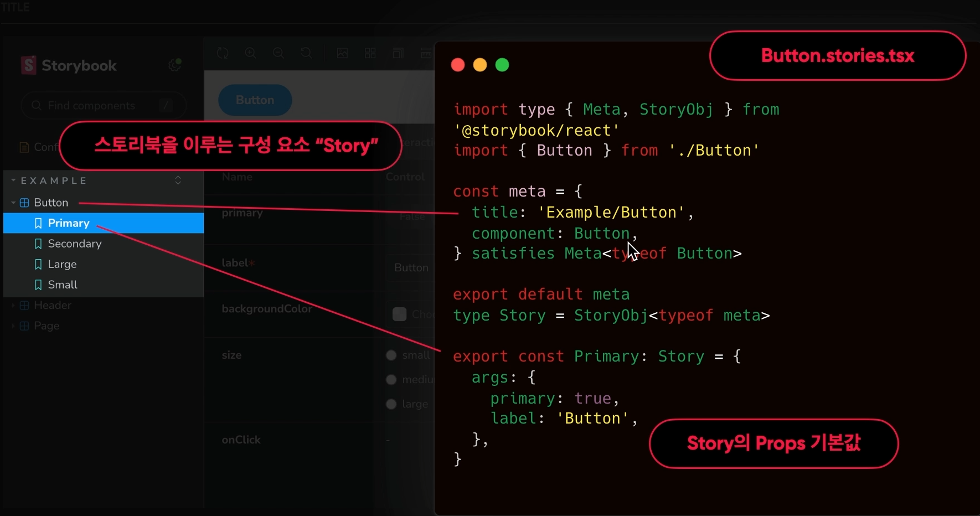Click the Storybook logo
The image size is (980, 516).
[x=69, y=65]
